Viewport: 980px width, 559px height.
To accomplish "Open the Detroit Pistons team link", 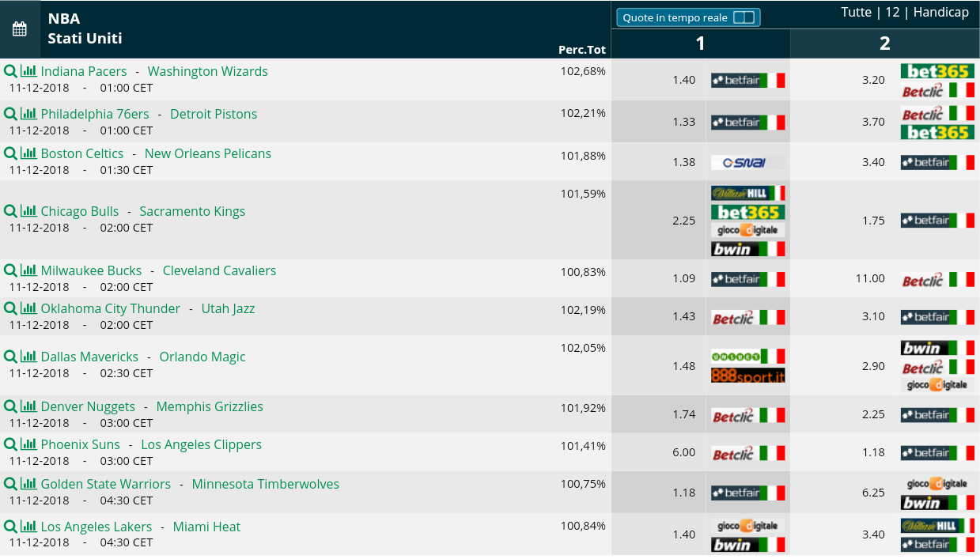I will coord(214,114).
